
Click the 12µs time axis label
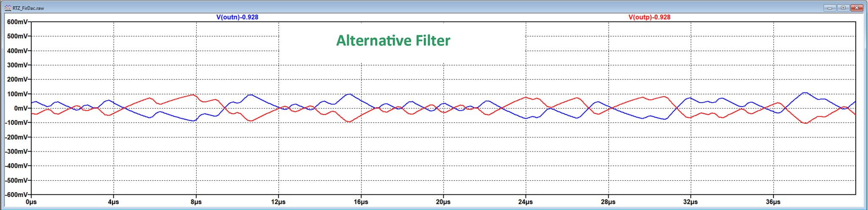click(278, 202)
